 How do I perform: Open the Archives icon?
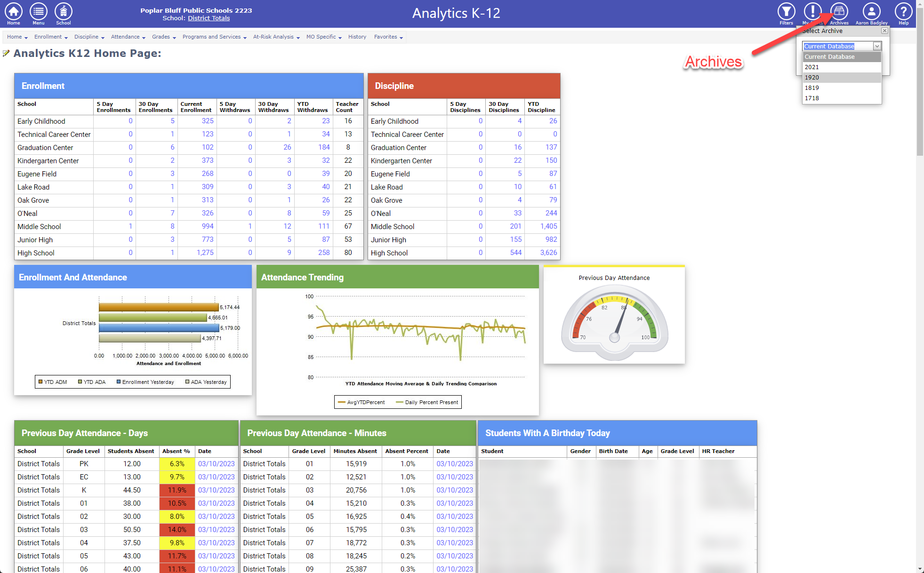coord(839,11)
